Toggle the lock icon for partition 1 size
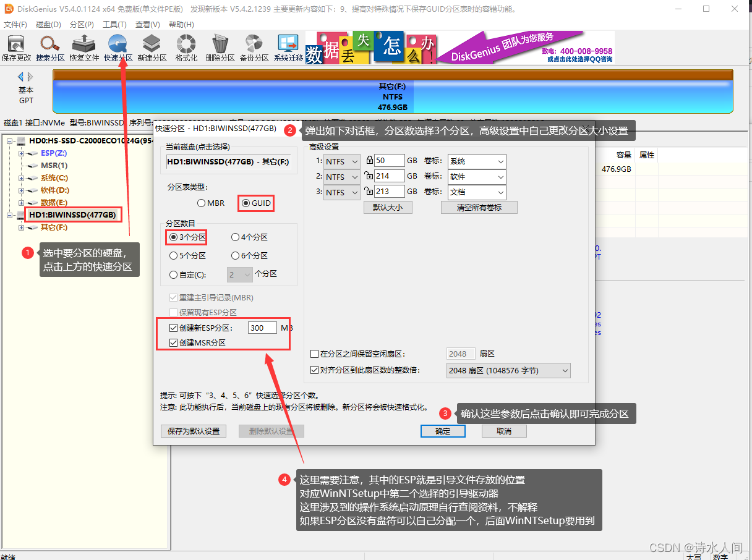Screen dimensions: 752x560 [x=369, y=161]
